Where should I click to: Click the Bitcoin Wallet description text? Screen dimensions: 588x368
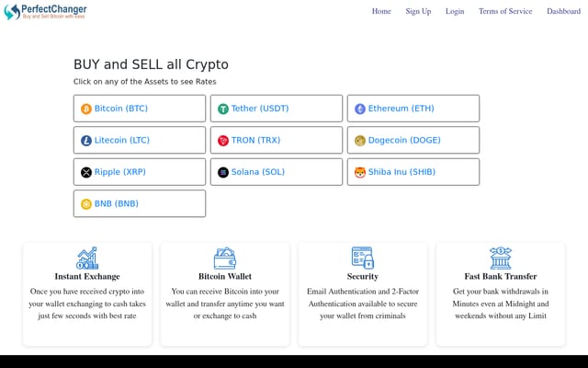(225, 304)
